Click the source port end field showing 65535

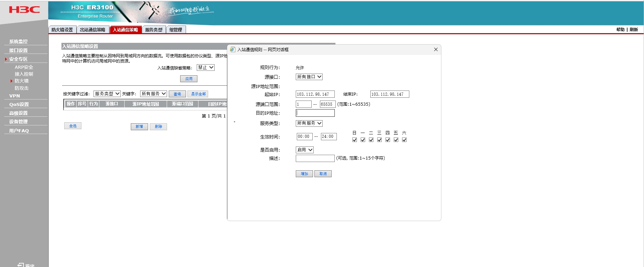pos(328,104)
